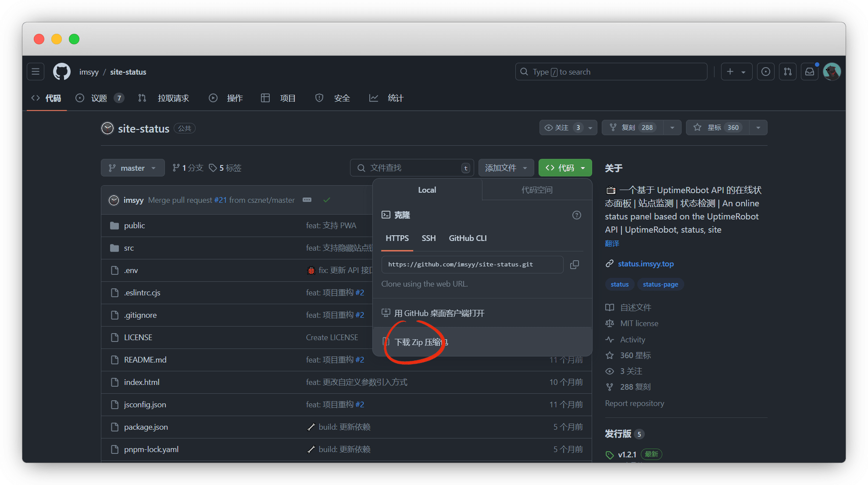The height and width of the screenshot is (485, 868).
Task: Click the status-page topic tag
Action: 660,284
